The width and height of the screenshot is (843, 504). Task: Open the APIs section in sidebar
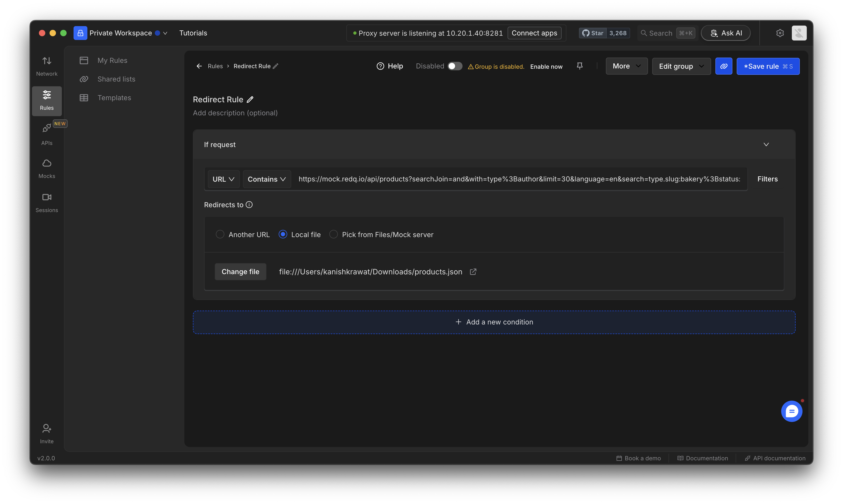[x=47, y=134]
